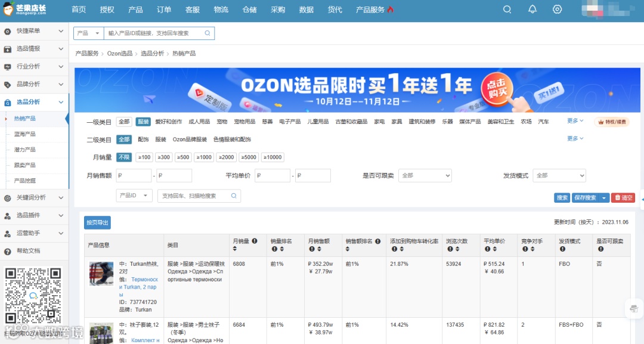Expand the 快捷菜单 sidebar section
The width and height of the screenshot is (644, 344).
click(61, 31)
